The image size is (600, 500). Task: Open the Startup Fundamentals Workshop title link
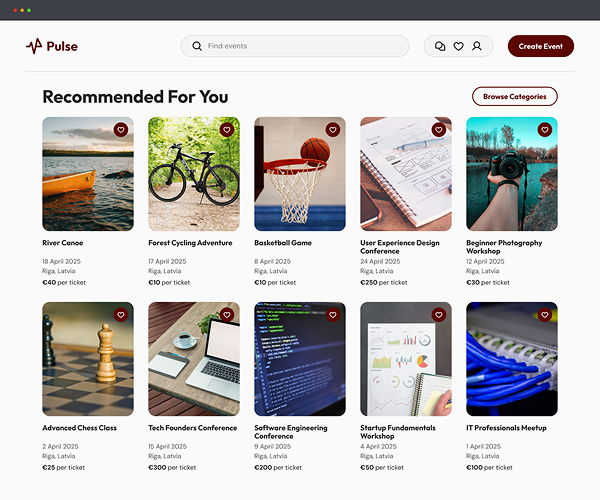click(x=398, y=432)
